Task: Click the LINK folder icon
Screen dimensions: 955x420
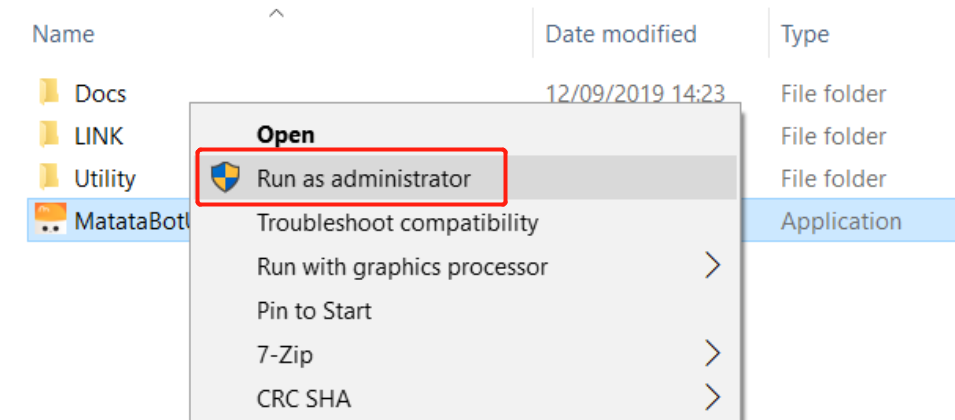Action: [x=49, y=135]
